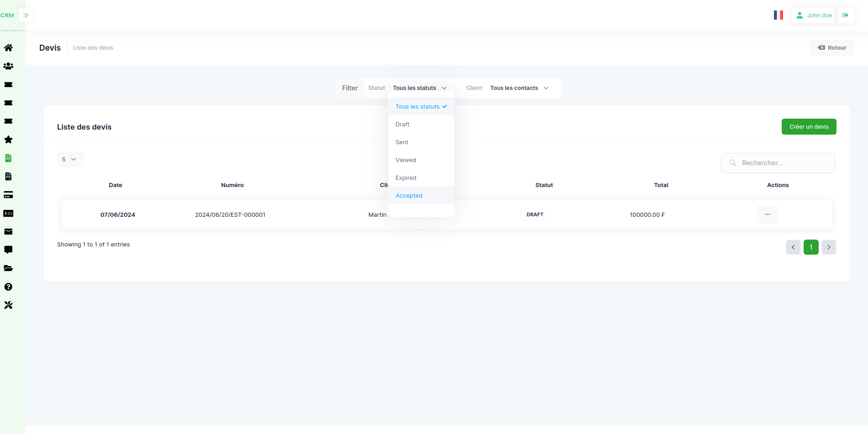Open the chat message sidebar icon

pyautogui.click(x=8, y=250)
